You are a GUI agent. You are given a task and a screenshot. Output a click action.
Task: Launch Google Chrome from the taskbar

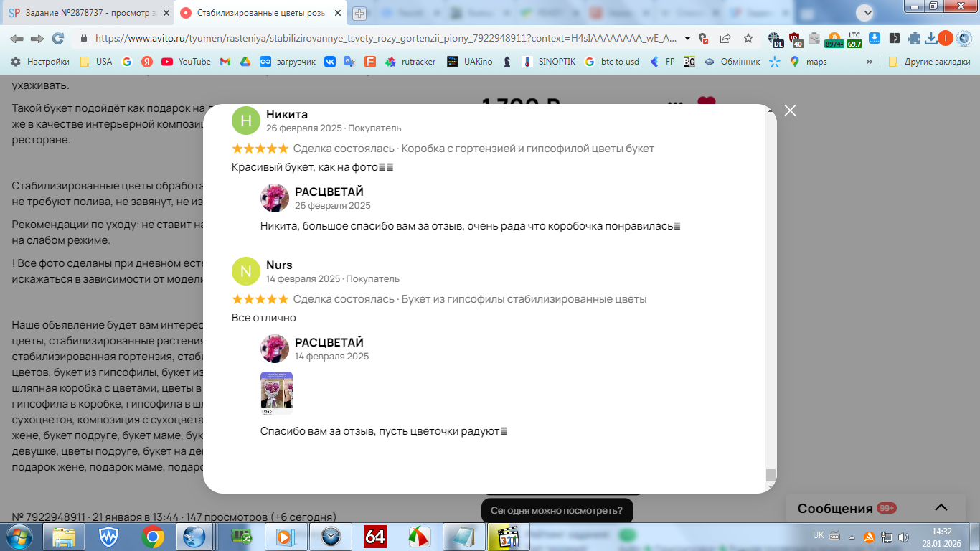(x=153, y=537)
